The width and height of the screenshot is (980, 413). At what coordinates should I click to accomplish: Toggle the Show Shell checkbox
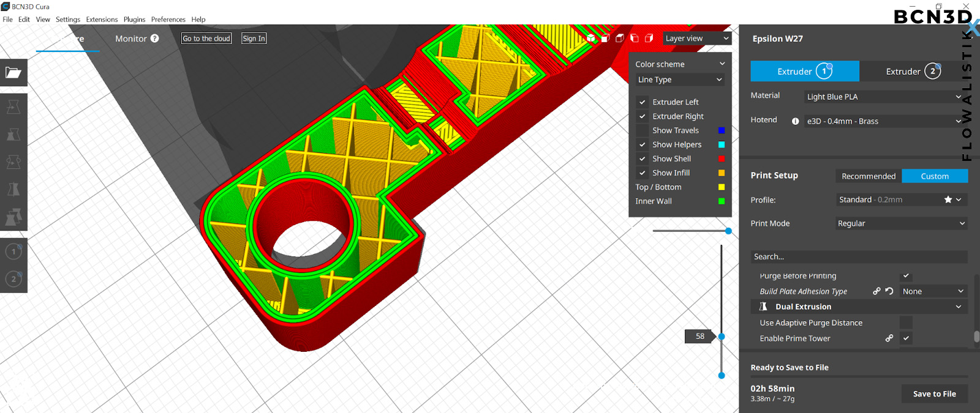pos(643,158)
